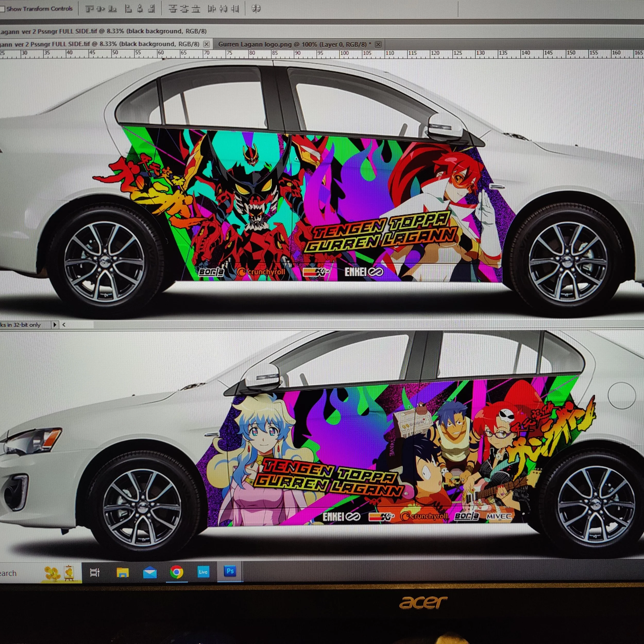This screenshot has width=644, height=644.
Task: Open the status bar info flyout arrow
Action: pyautogui.click(x=55, y=324)
